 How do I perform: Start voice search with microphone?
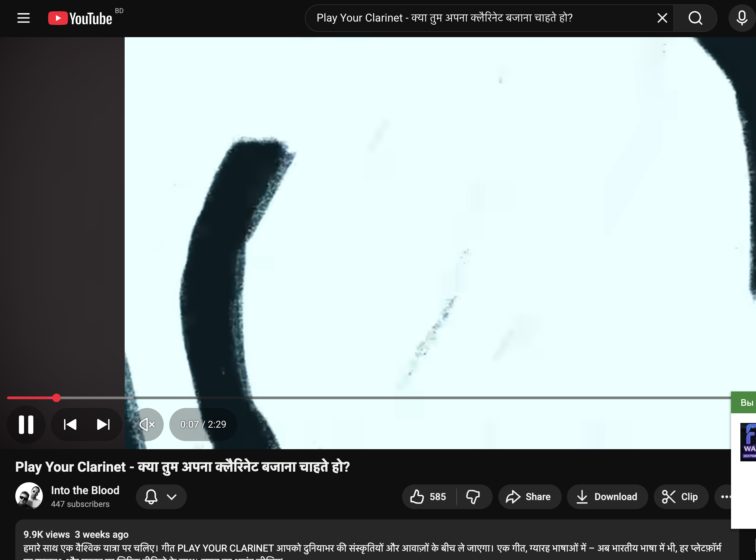click(x=741, y=18)
